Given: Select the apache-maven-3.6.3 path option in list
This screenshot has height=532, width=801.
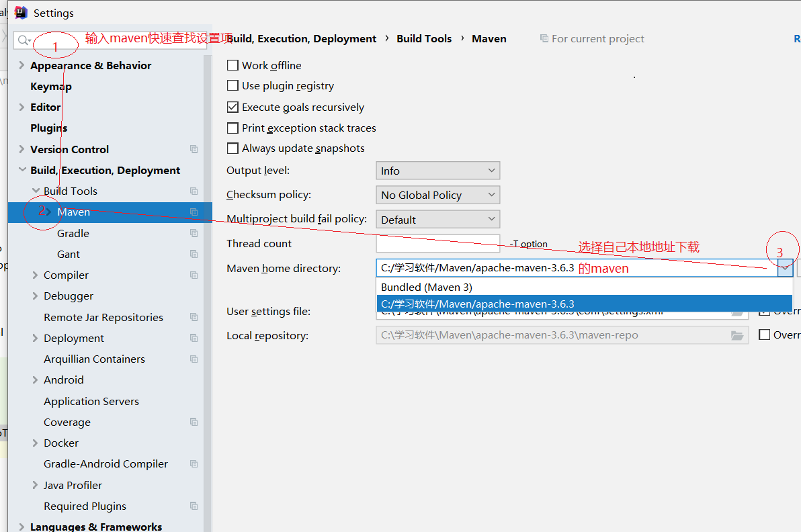Looking at the screenshot, I should click(x=585, y=304).
